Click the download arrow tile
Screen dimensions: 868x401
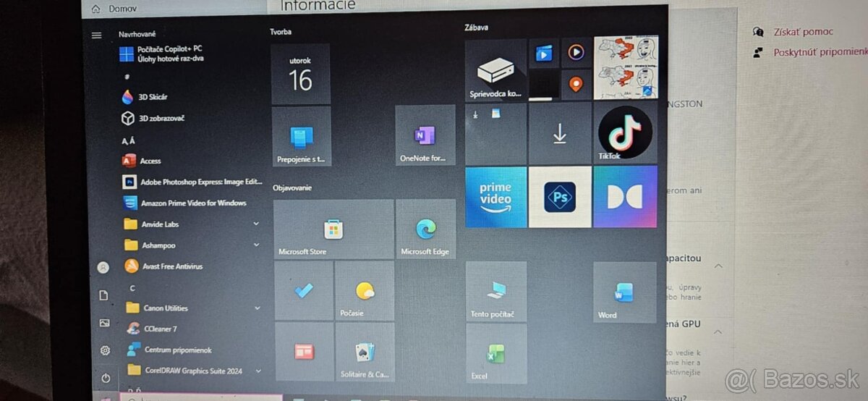pyautogui.click(x=560, y=133)
